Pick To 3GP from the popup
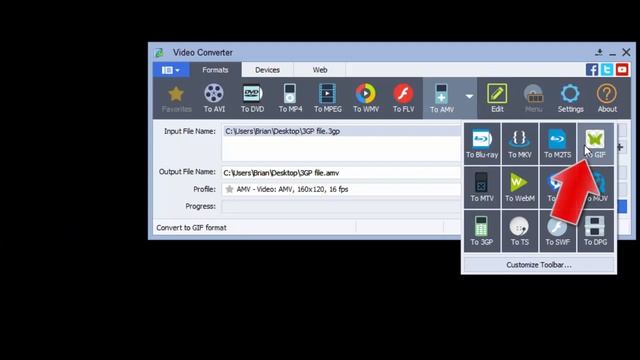The height and width of the screenshot is (360, 640). point(482,231)
